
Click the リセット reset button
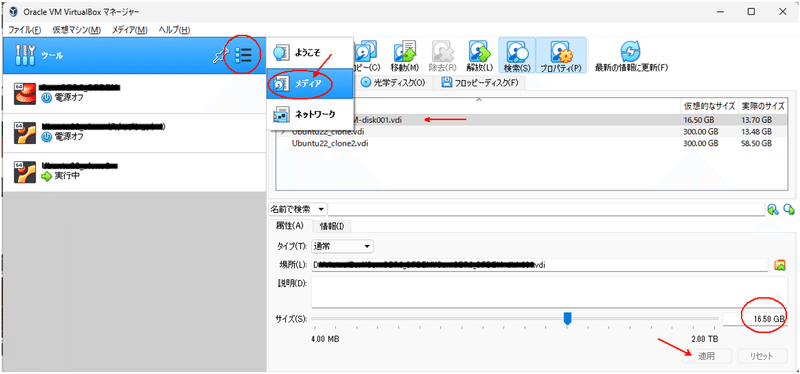point(762,356)
